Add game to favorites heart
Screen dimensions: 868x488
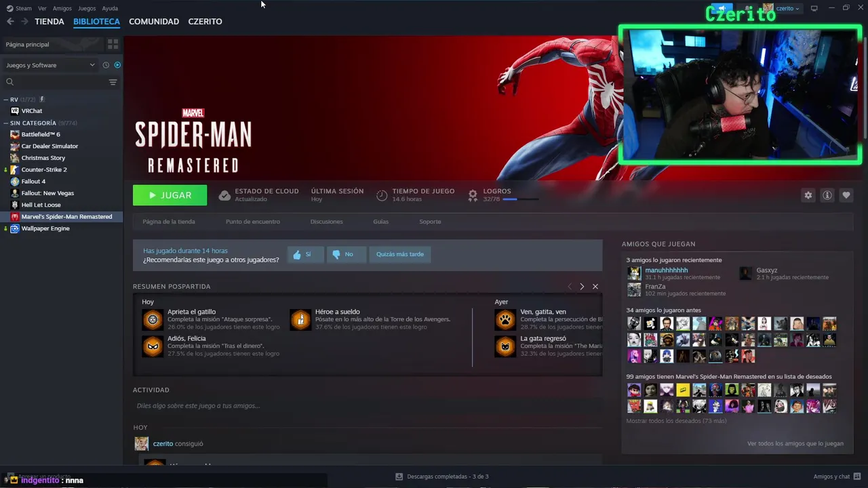846,195
